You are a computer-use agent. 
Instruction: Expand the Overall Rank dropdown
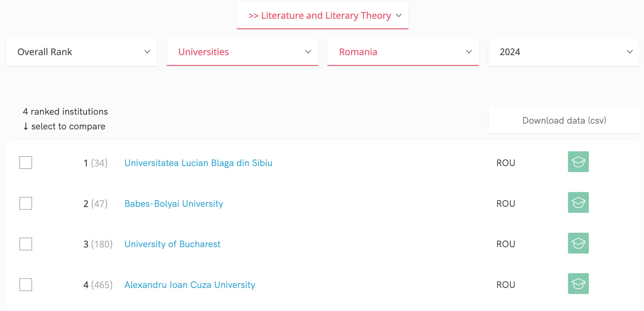(81, 52)
